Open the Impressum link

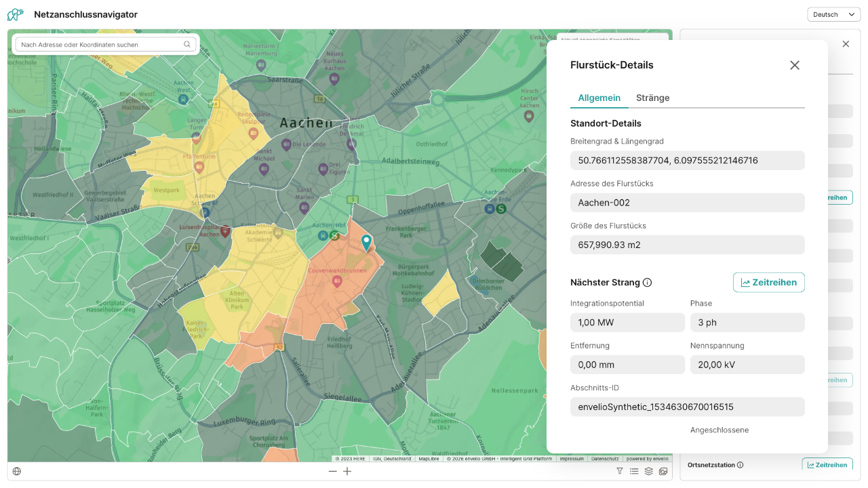(x=572, y=459)
